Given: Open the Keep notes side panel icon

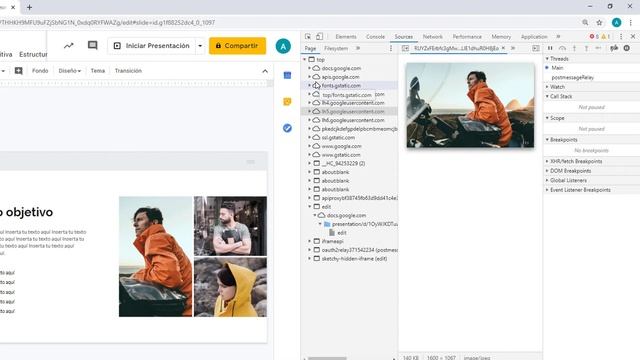Looking at the screenshot, I should pos(287,102).
